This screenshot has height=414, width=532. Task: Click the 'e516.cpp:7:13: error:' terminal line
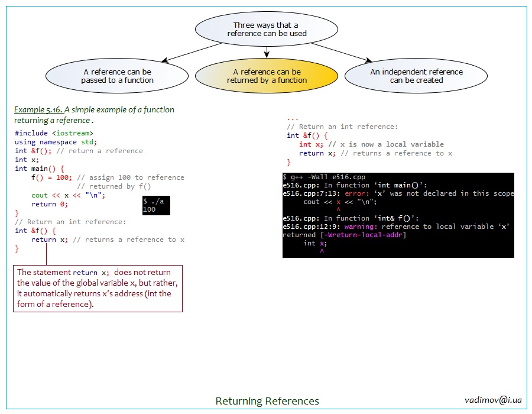398,193
